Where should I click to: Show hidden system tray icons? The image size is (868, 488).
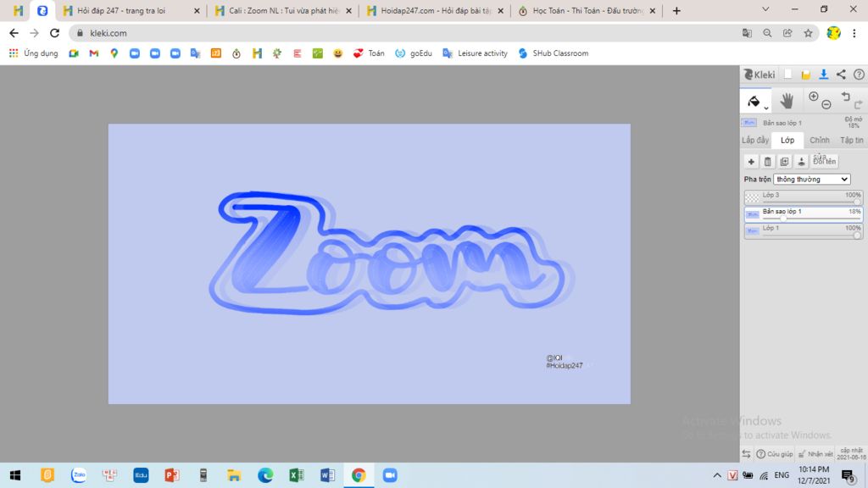(x=717, y=475)
